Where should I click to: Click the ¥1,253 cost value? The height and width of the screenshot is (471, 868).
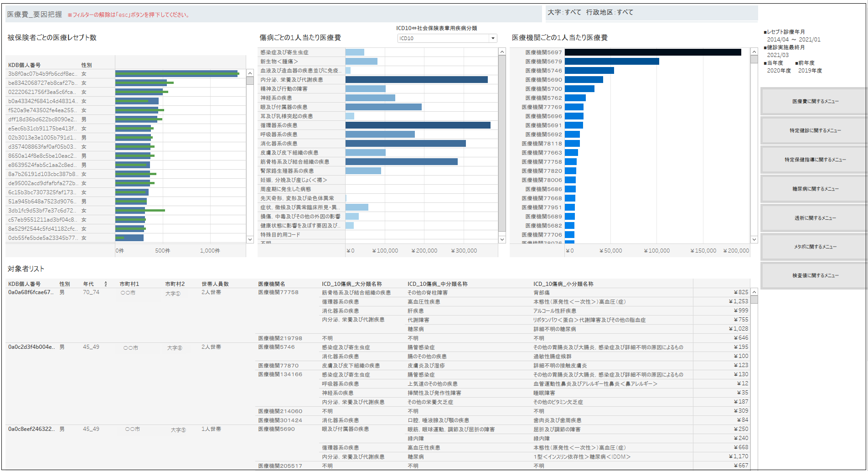coord(739,301)
